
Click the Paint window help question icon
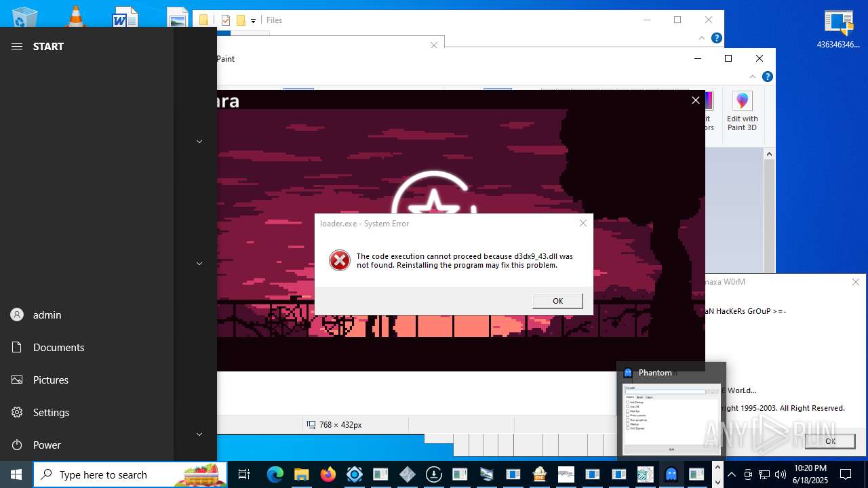point(767,77)
